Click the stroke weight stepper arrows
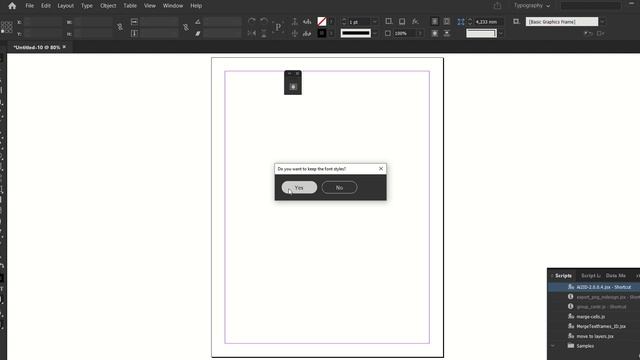 344,22
